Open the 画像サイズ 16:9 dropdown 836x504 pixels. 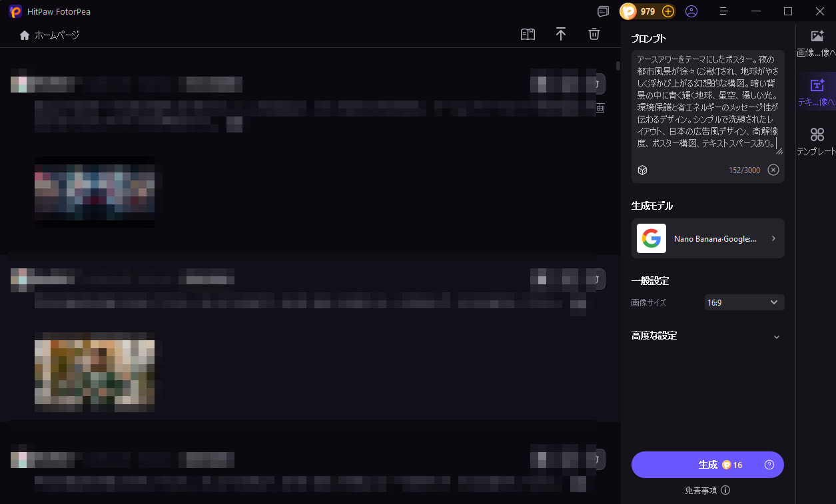coord(744,302)
